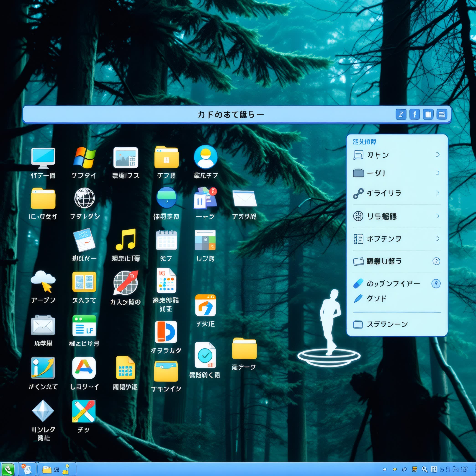Open the colorful letter A app icon
Image resolution: width=476 pixels, height=476 pixels.
click(84, 368)
